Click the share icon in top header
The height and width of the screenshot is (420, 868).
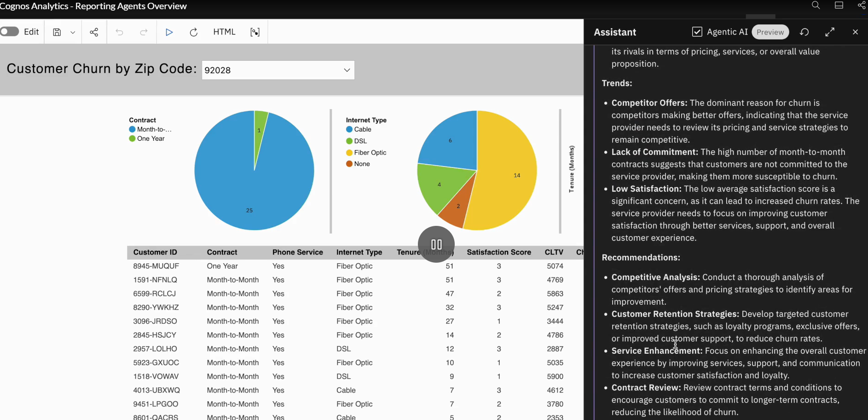click(x=862, y=5)
